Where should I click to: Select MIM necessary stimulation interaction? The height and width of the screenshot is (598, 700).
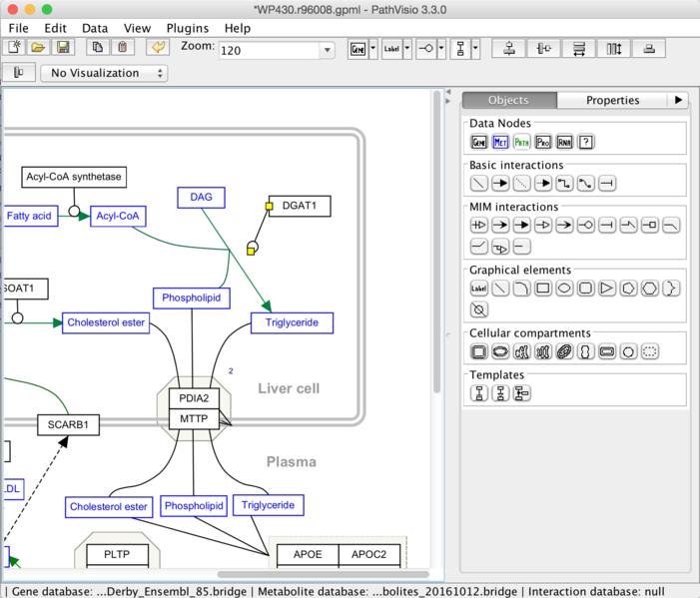478,225
